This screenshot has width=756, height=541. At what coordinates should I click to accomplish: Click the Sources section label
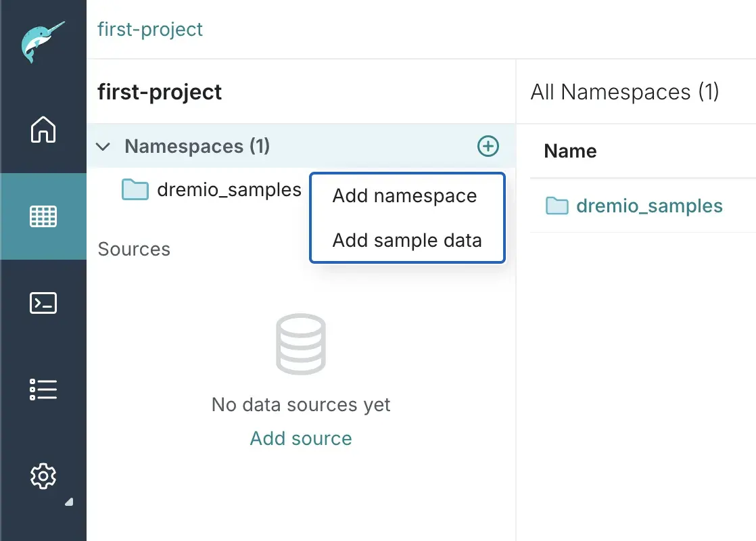click(x=134, y=250)
